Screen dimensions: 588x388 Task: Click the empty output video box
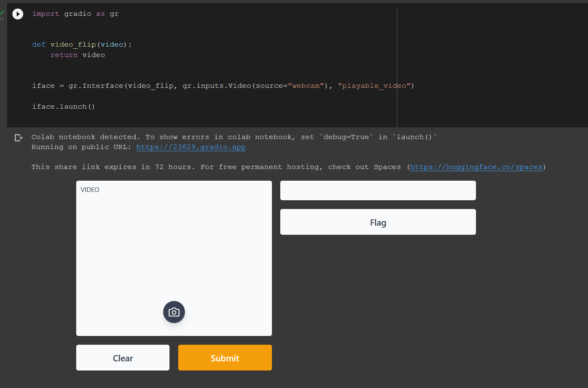tap(378, 190)
